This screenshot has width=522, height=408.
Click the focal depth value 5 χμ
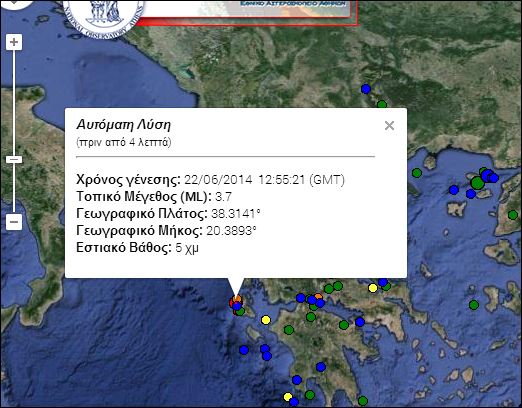coord(187,248)
